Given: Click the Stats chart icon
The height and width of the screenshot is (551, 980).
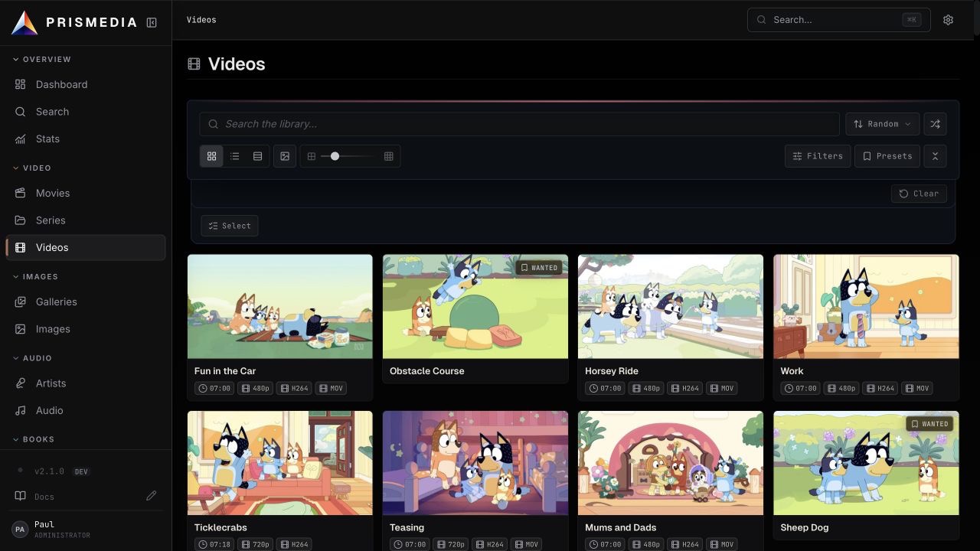Looking at the screenshot, I should pyautogui.click(x=21, y=139).
